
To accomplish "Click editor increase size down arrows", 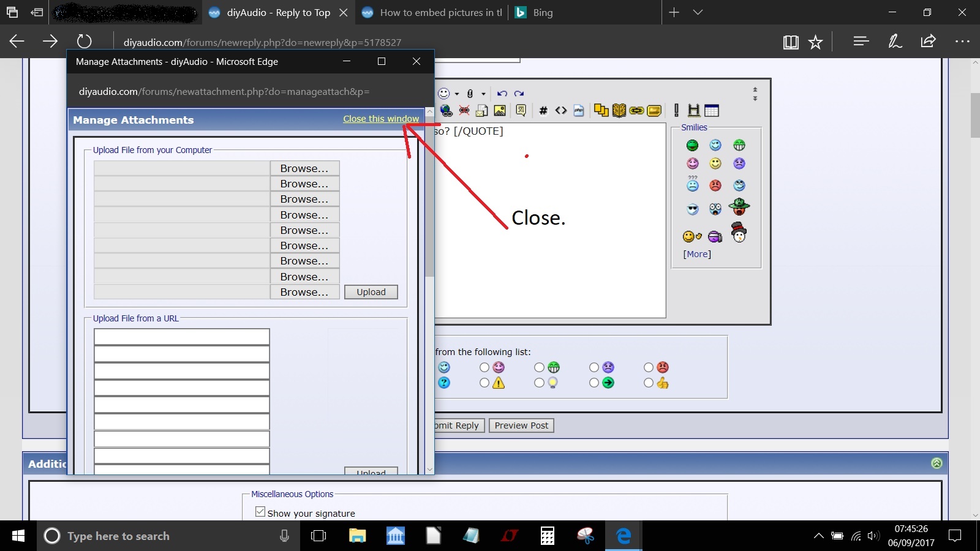I will tap(755, 98).
